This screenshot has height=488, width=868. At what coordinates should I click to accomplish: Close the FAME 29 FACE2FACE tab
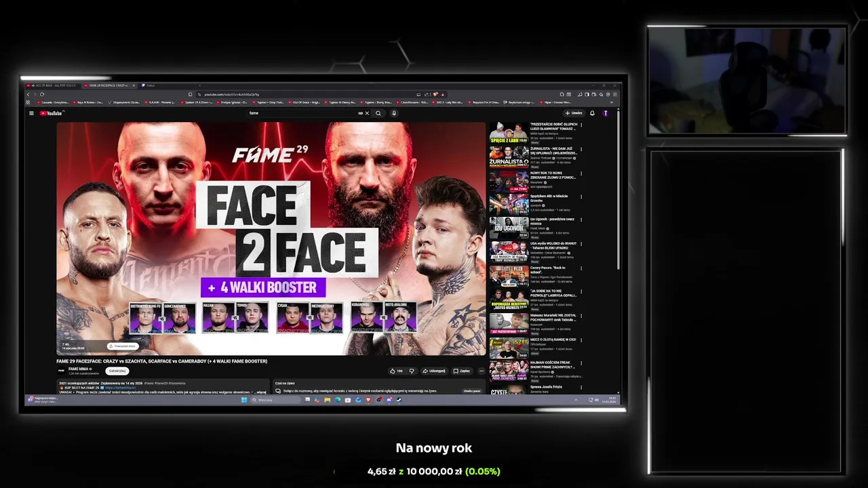point(134,85)
